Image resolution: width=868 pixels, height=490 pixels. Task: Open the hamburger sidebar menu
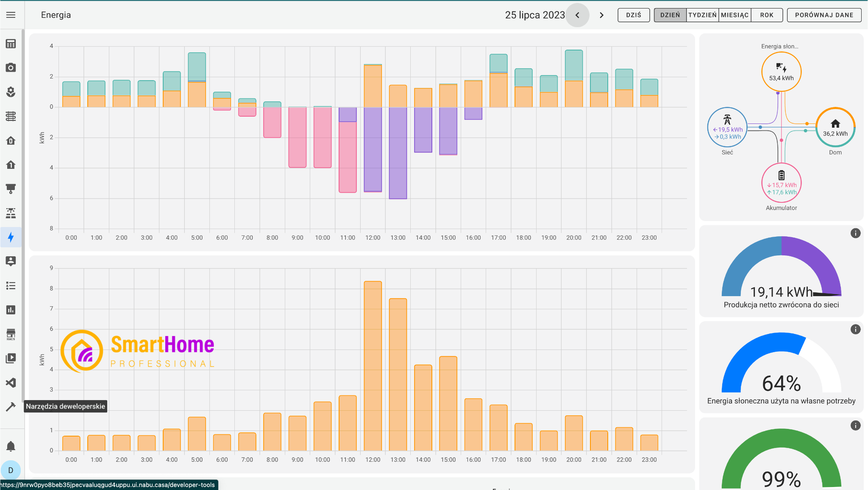(x=11, y=15)
